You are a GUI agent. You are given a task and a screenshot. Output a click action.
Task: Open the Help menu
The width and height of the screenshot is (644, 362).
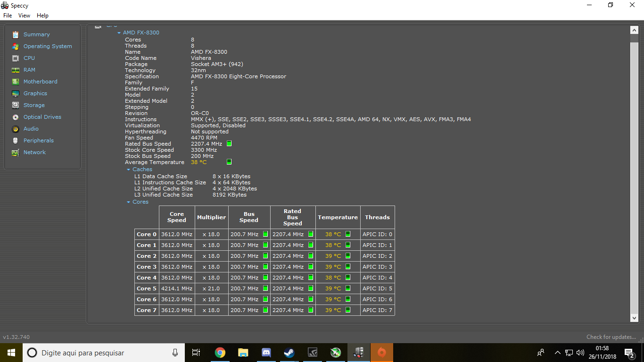(x=42, y=16)
